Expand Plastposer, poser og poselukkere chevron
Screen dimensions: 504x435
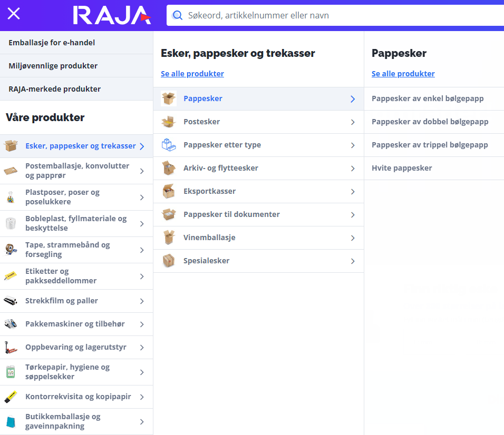[x=142, y=197]
